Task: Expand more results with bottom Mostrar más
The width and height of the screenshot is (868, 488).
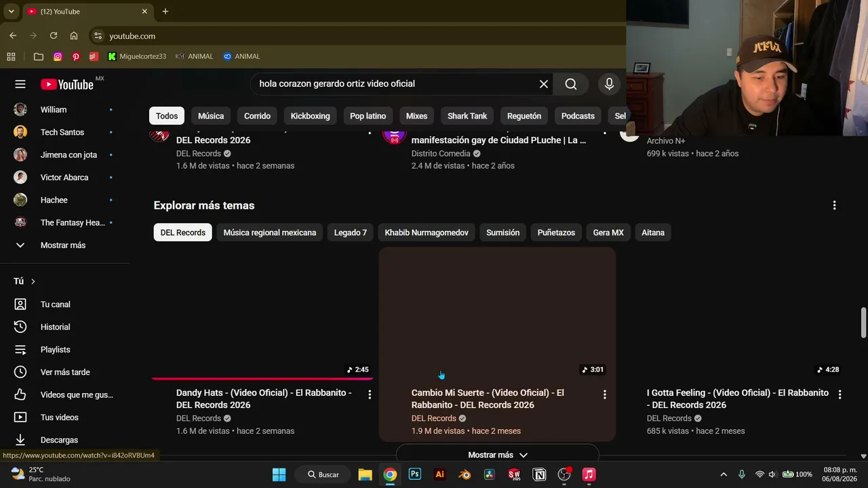Action: pos(498,455)
